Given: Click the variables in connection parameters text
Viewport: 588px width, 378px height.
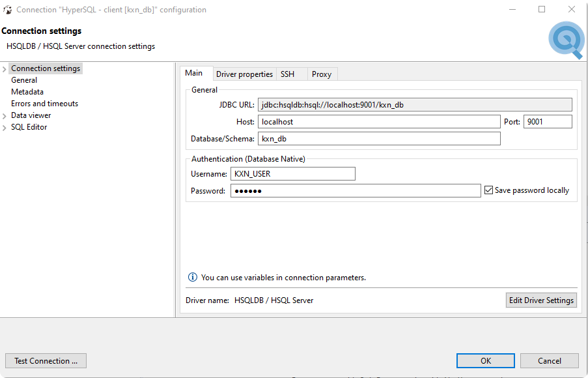Looking at the screenshot, I should [283, 278].
